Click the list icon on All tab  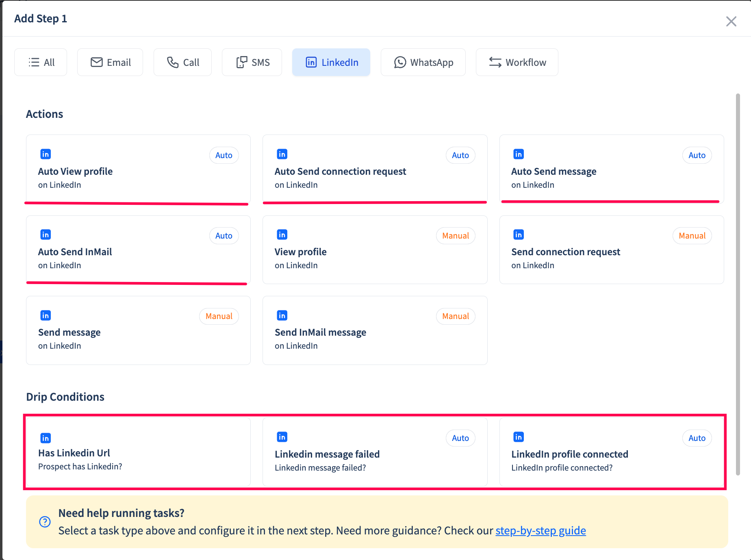tap(34, 62)
